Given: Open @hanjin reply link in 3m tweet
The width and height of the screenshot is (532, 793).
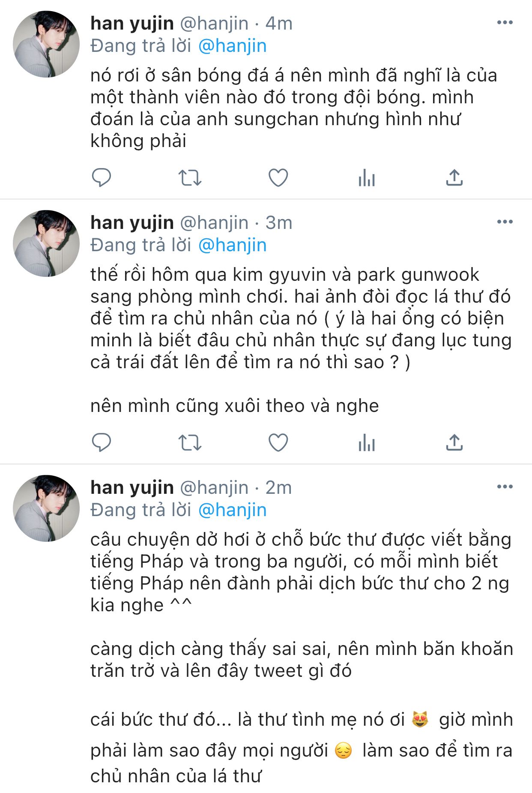Looking at the screenshot, I should pos(232,245).
